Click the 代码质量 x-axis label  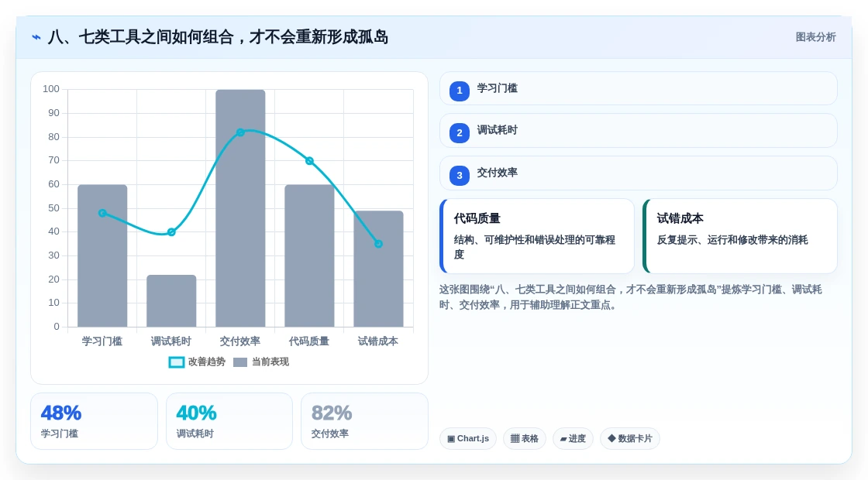tap(309, 341)
